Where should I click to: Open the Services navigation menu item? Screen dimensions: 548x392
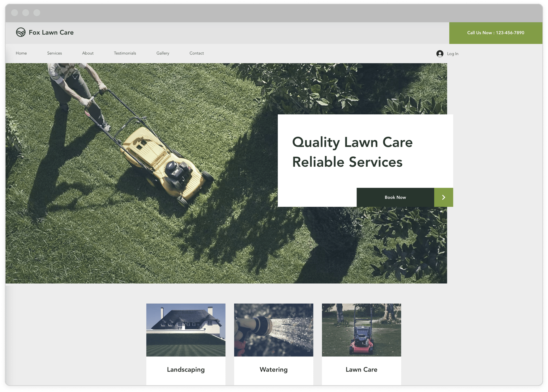[54, 53]
